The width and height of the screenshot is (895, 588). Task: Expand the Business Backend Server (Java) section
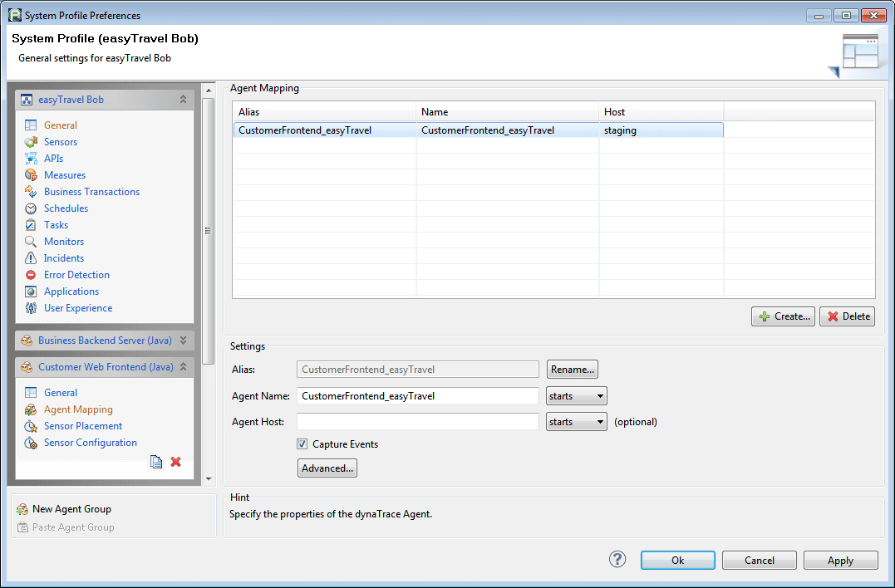coord(183,340)
